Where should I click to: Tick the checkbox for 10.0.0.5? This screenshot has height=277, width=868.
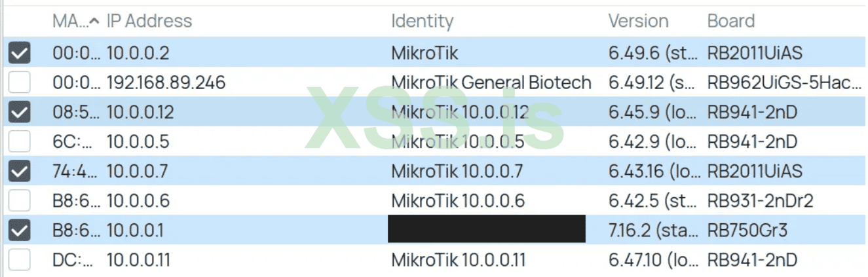click(20, 141)
